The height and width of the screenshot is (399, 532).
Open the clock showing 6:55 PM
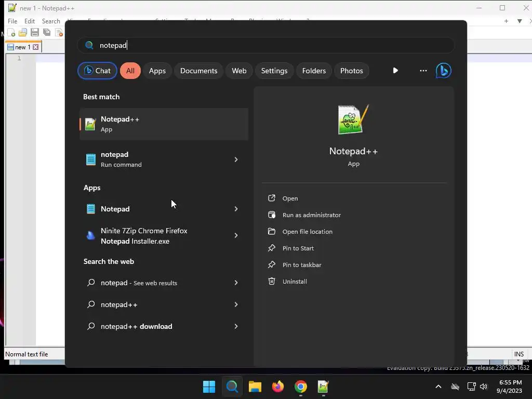[509, 387]
